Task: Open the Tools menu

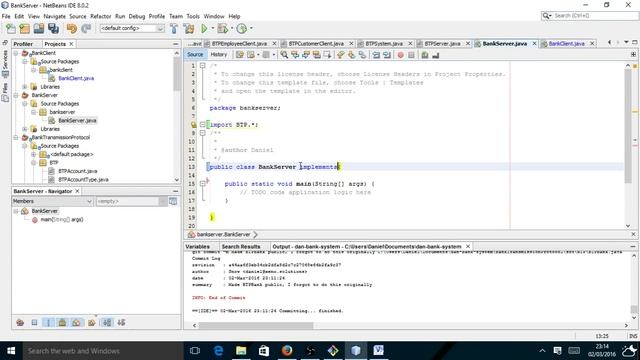Action: point(193,16)
